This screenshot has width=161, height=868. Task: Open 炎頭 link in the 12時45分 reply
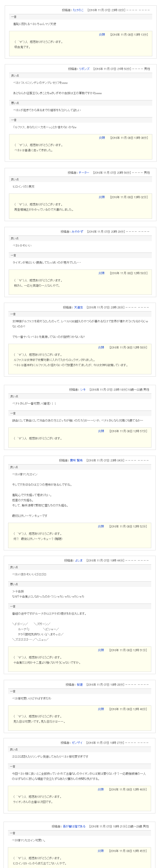[101, 851]
